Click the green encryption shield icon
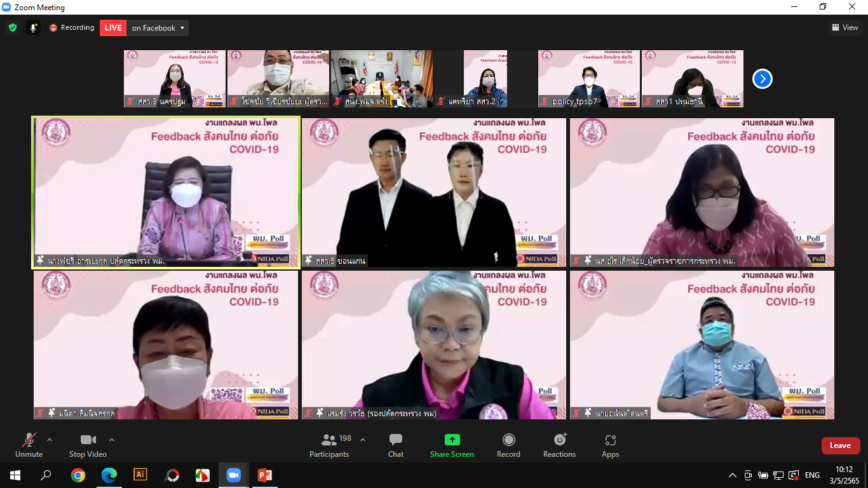Image resolution: width=868 pixels, height=488 pixels. pyautogui.click(x=13, y=28)
